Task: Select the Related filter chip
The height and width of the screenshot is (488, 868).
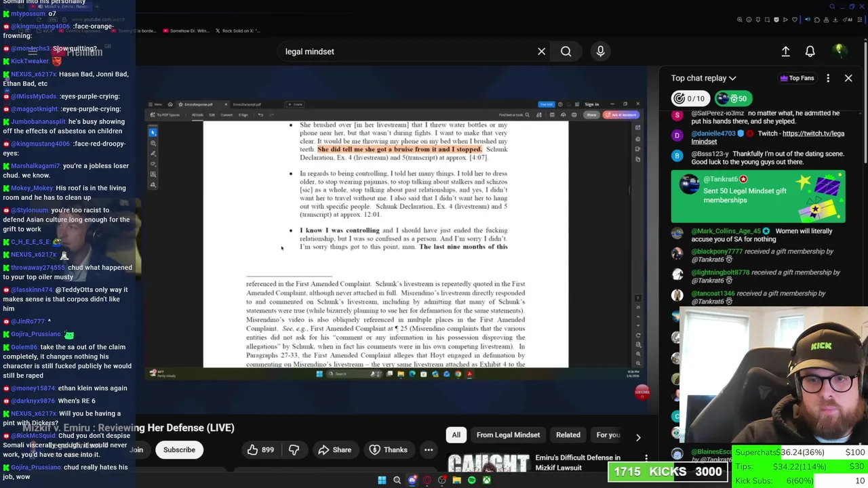Action: [x=568, y=435]
